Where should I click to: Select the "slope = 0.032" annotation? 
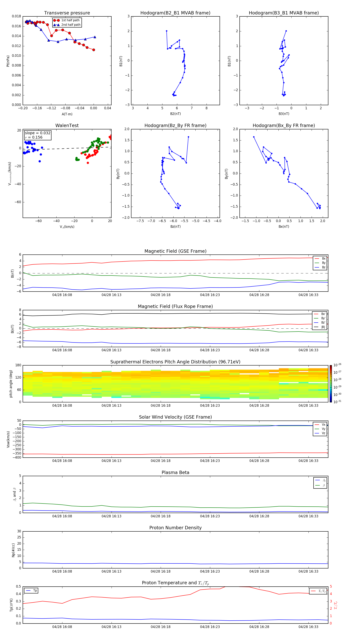tap(37, 133)
